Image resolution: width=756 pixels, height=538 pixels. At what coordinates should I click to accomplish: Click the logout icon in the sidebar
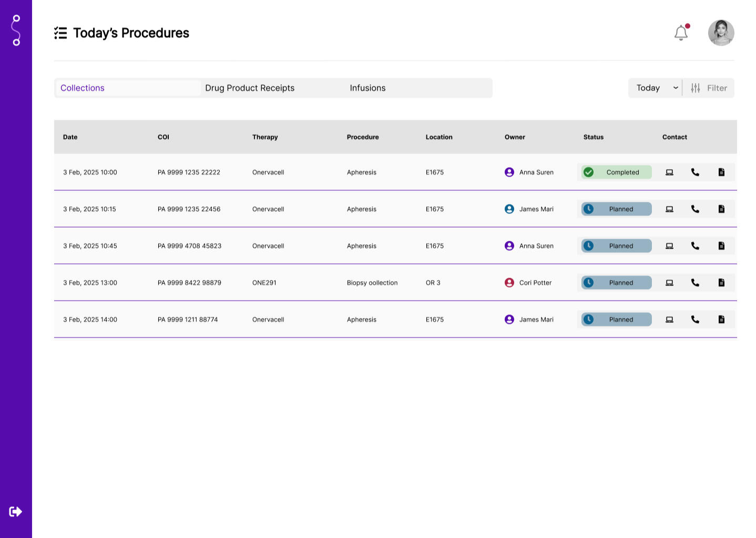[x=15, y=511]
